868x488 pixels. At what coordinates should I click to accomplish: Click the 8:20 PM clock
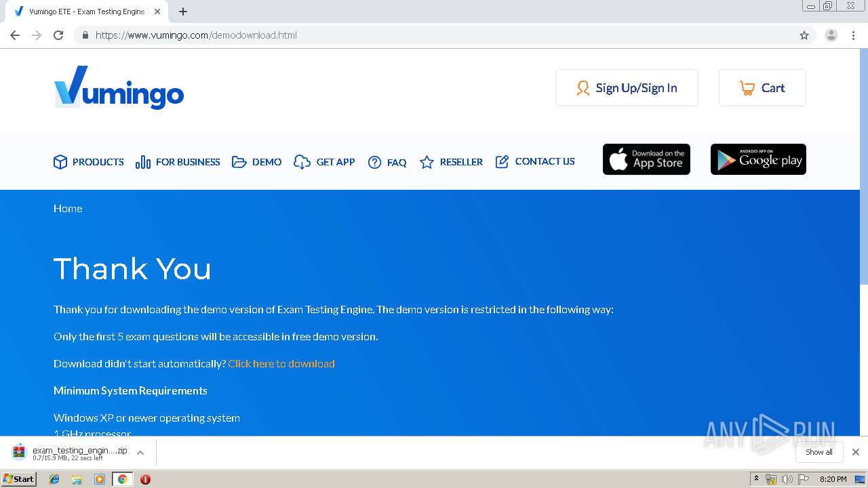(x=833, y=479)
